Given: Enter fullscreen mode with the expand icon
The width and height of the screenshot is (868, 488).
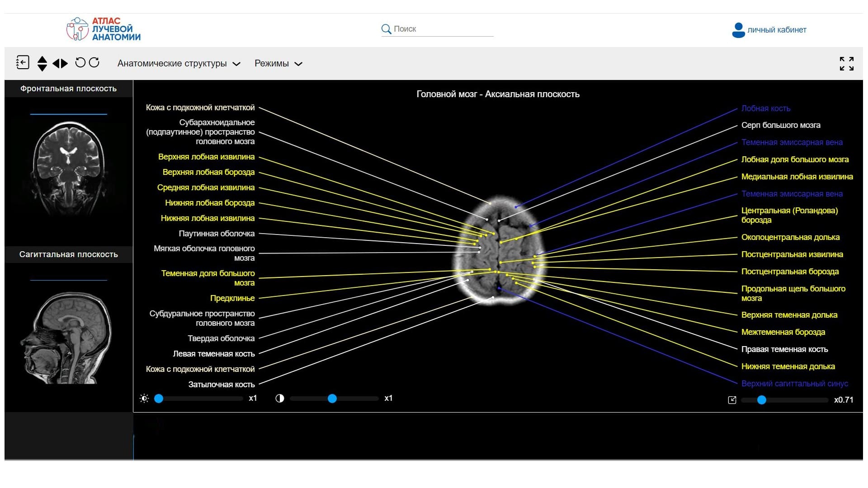Looking at the screenshot, I should [x=846, y=64].
